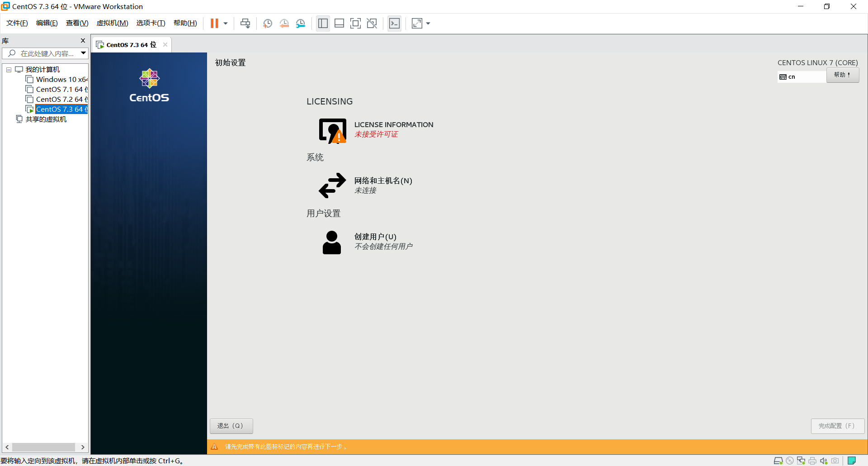Open the stretch display dropdown arrow
868x466 pixels.
pos(428,23)
